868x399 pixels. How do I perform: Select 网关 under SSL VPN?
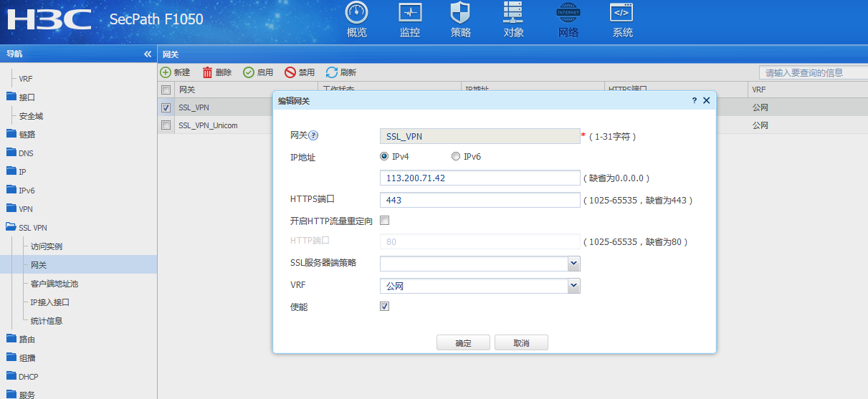[x=39, y=265]
